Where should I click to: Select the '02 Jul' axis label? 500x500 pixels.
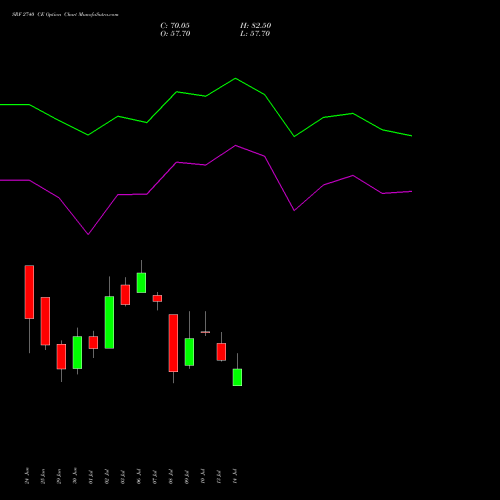(107, 476)
